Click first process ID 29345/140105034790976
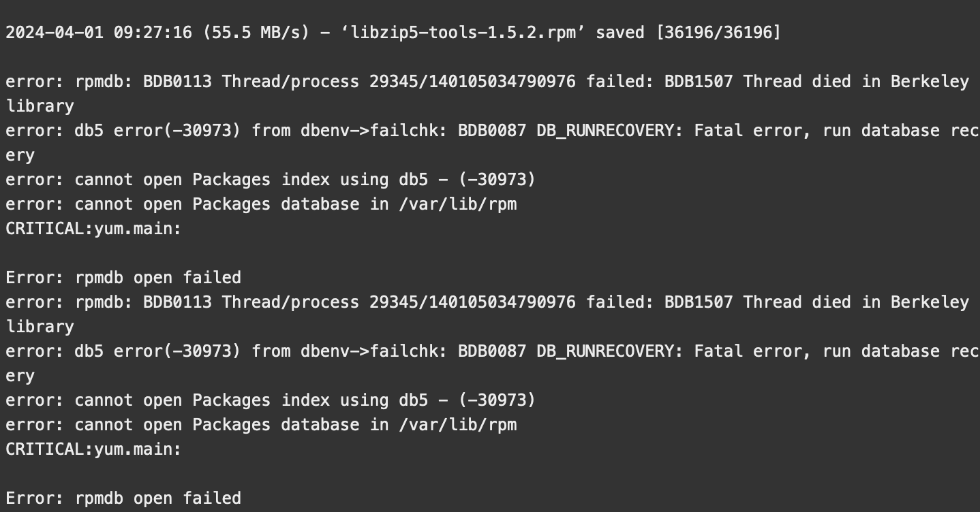 [x=472, y=82]
